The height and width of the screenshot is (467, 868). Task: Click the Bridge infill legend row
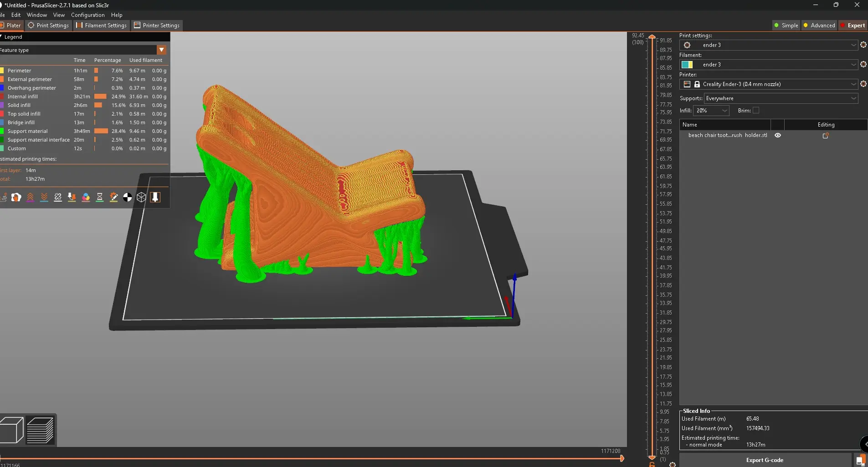tap(84, 122)
